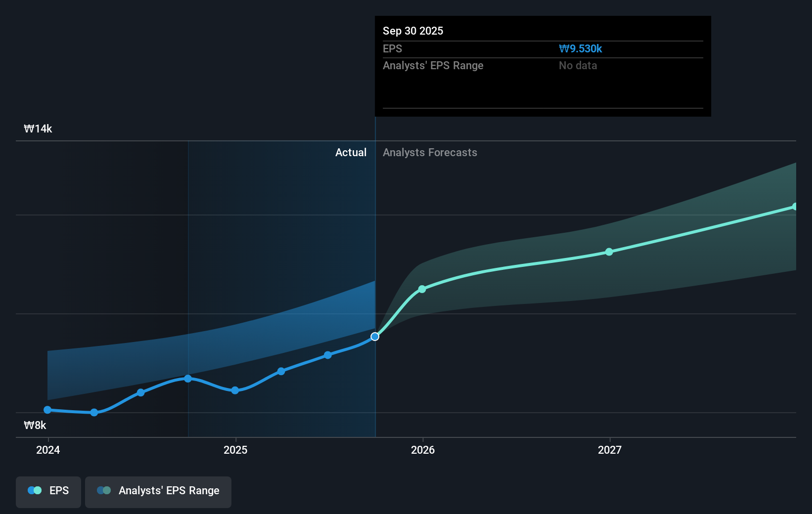Select the Analysts Forecasts section label

click(430, 152)
